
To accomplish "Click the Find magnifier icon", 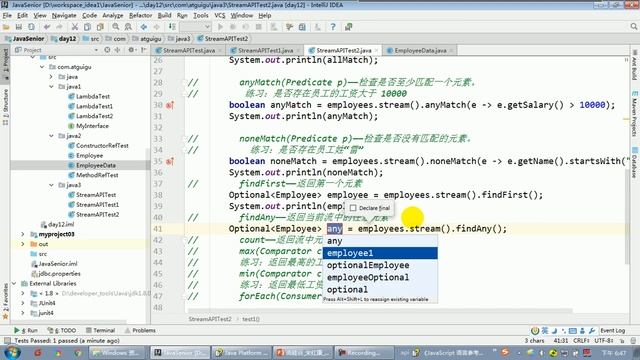I will tap(116, 27).
